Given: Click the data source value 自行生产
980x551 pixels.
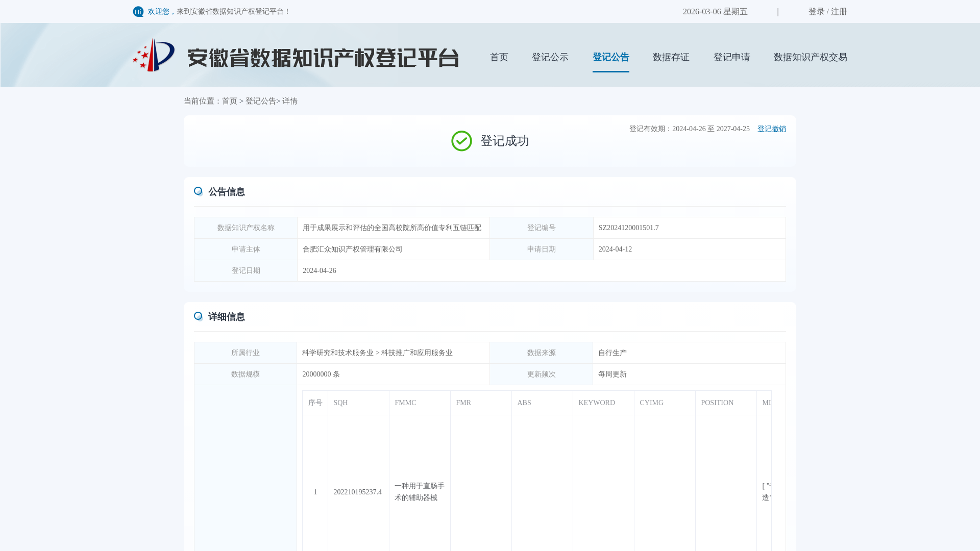Looking at the screenshot, I should coord(612,353).
